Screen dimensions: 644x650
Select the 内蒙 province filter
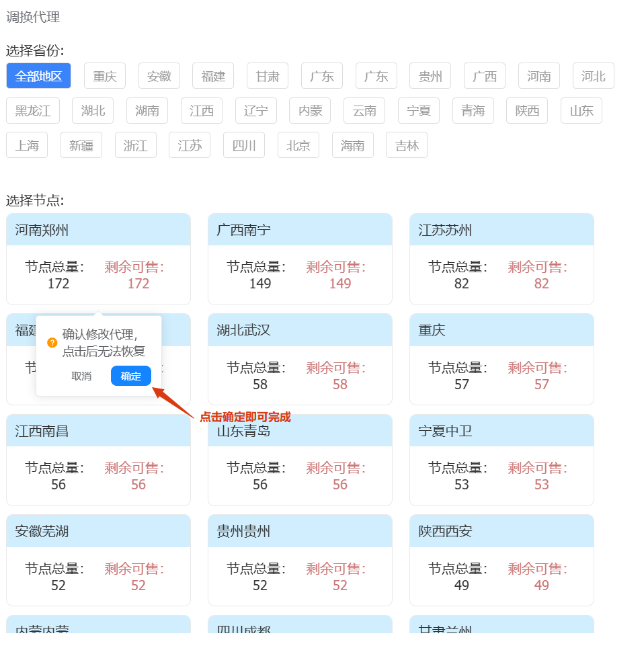310,111
